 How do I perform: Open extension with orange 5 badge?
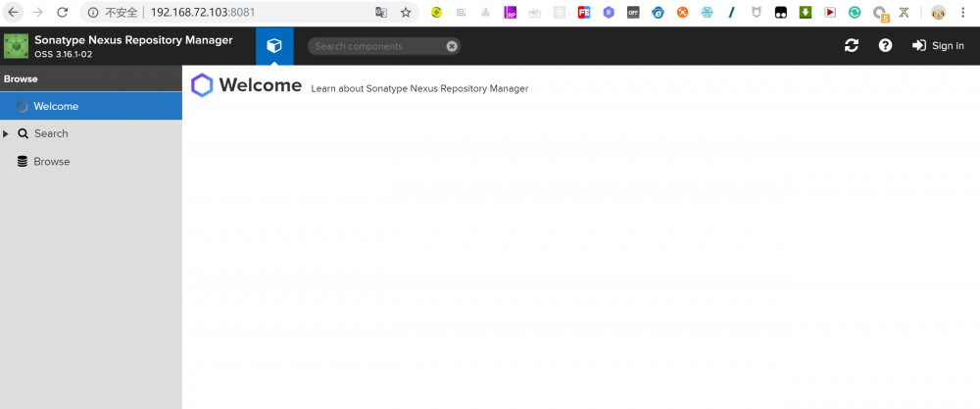880,13
